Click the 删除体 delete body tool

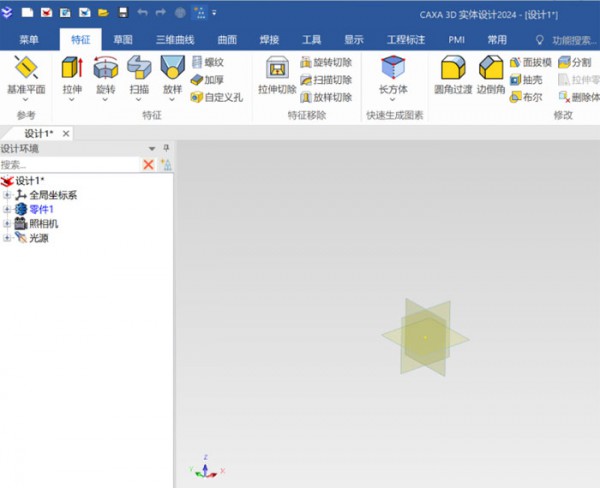point(579,97)
